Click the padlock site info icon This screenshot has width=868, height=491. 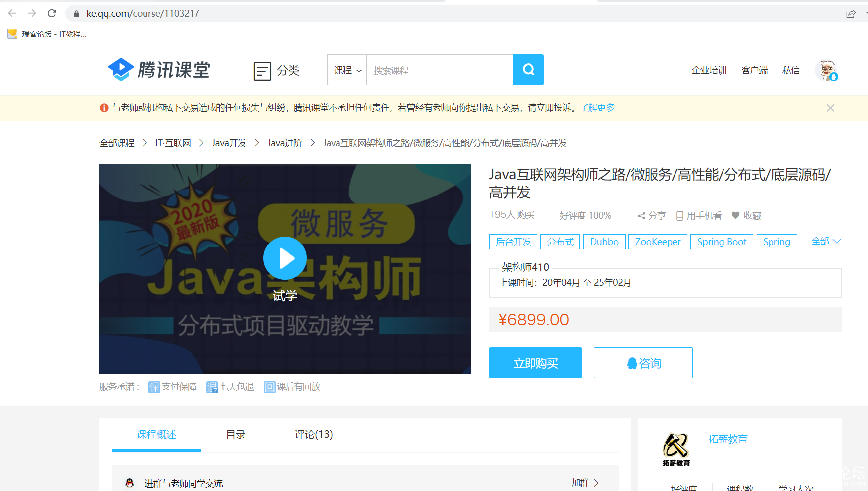click(x=76, y=14)
